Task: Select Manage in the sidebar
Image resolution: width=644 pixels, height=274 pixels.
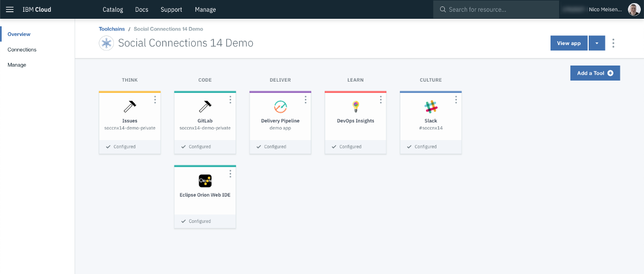Action: pyautogui.click(x=17, y=65)
